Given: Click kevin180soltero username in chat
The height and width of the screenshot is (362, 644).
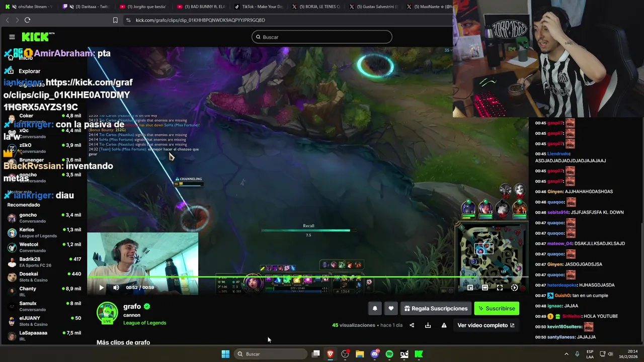Looking at the screenshot, I should pos(565,327).
